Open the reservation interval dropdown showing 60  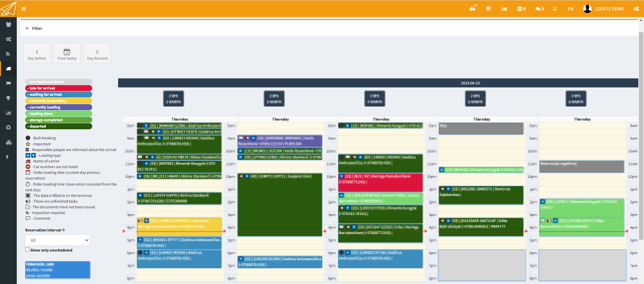pyautogui.click(x=58, y=240)
